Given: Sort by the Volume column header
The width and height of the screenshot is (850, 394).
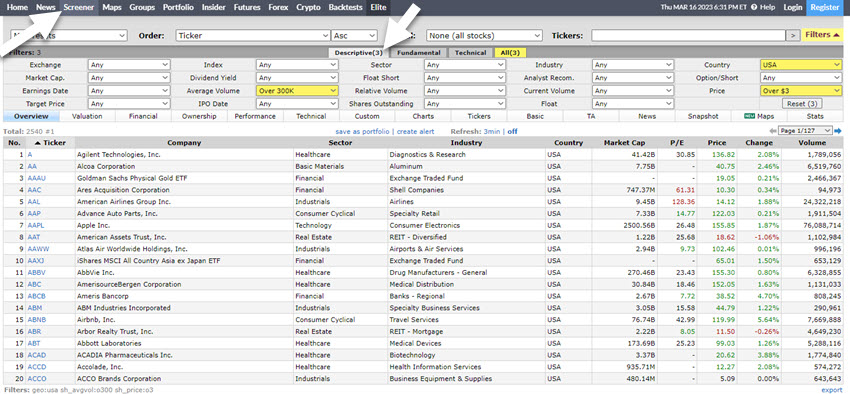Looking at the screenshot, I should click(812, 143).
